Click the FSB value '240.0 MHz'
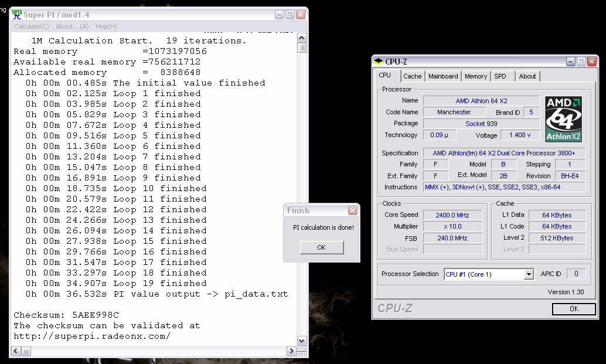This screenshot has height=364, width=606. pos(452,238)
